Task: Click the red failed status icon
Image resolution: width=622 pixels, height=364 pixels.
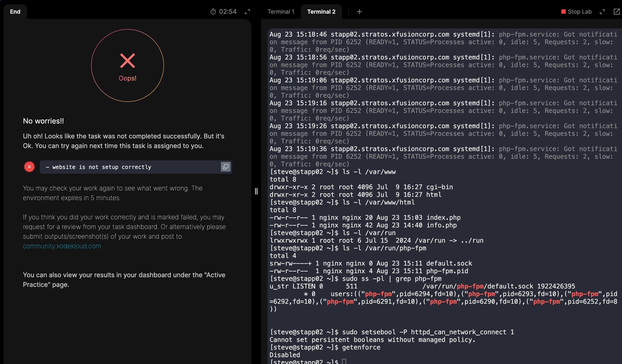Action: coord(29,167)
